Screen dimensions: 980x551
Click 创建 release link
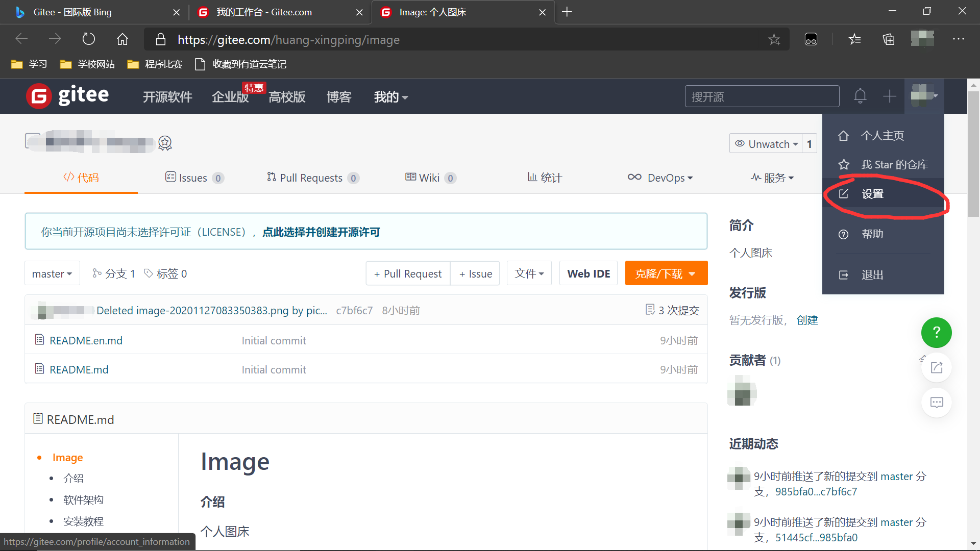807,320
